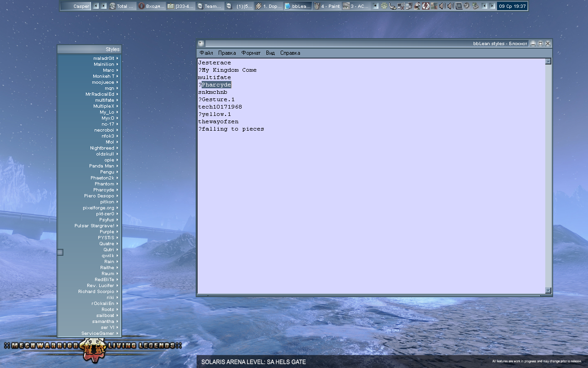The image size is (588, 368).
Task: Click the previous workspace arrow beside Casper
Action: pos(96,6)
